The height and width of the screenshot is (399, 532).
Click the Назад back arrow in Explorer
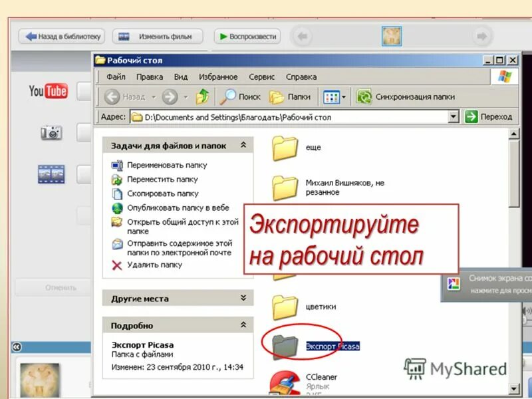pyautogui.click(x=124, y=97)
